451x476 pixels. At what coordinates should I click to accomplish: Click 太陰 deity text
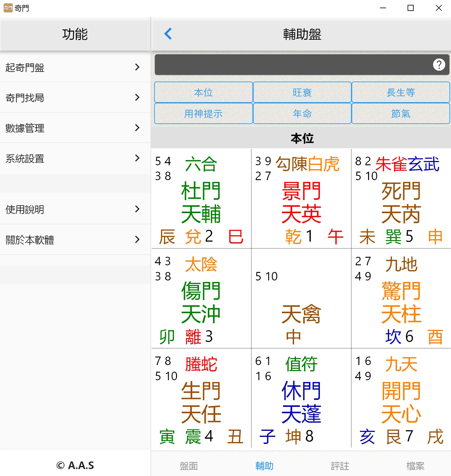[x=201, y=264]
